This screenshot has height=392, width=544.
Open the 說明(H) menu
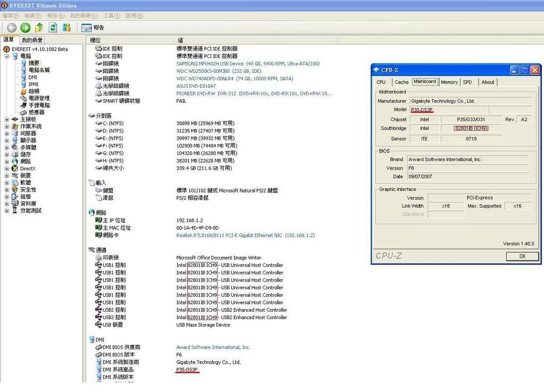134,15
